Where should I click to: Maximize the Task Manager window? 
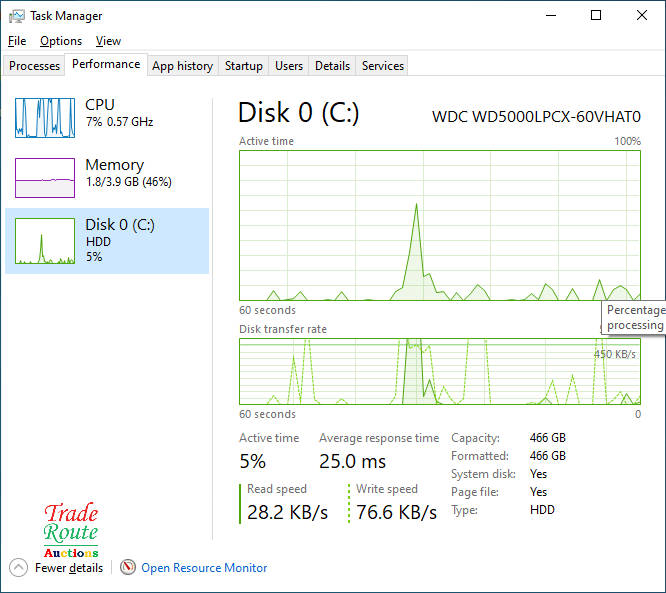coord(596,16)
